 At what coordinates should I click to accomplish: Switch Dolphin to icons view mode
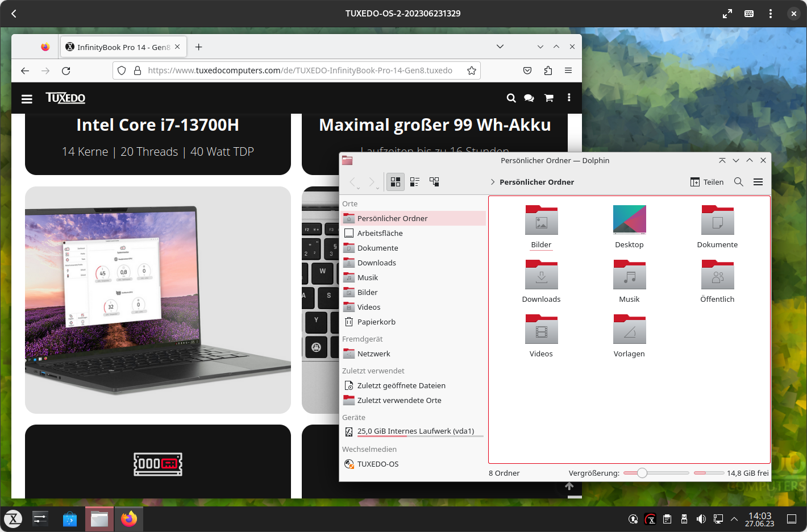tap(396, 182)
